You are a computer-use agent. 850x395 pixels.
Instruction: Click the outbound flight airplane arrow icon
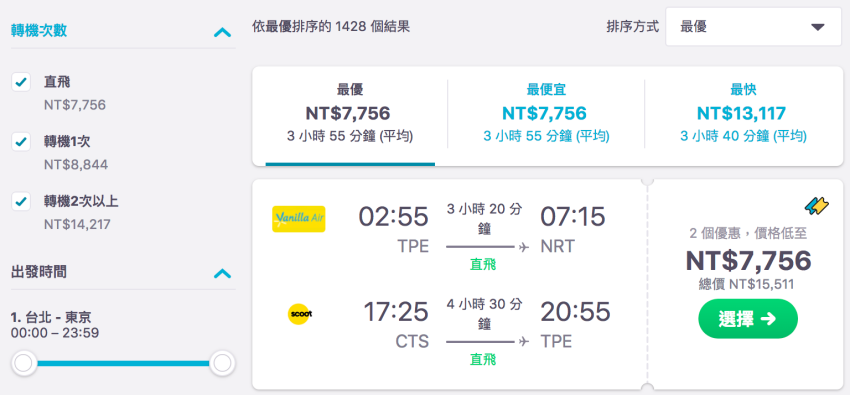tap(524, 247)
